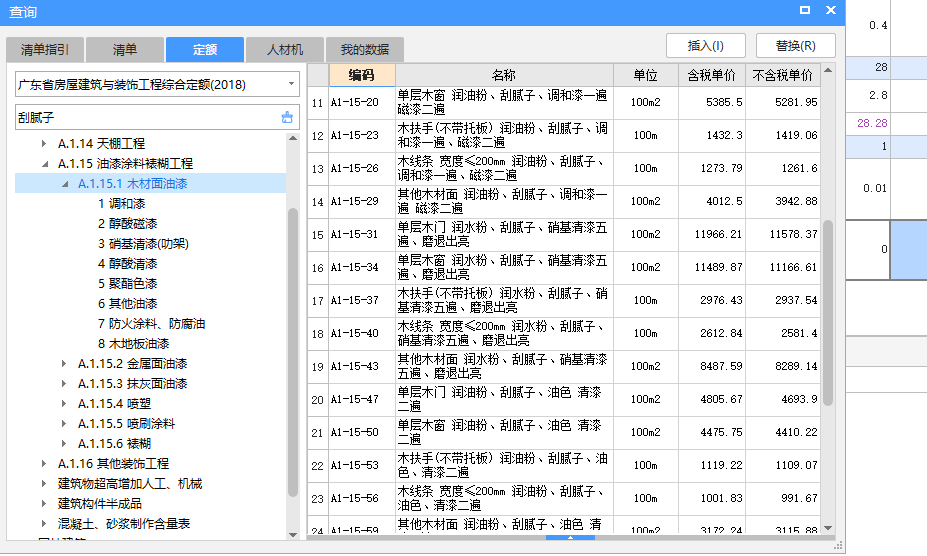Image resolution: width=927 pixels, height=556 pixels.
Task: Collapse the A.1.15 油漆涂料裱糊工程 node
Action: tap(45, 164)
